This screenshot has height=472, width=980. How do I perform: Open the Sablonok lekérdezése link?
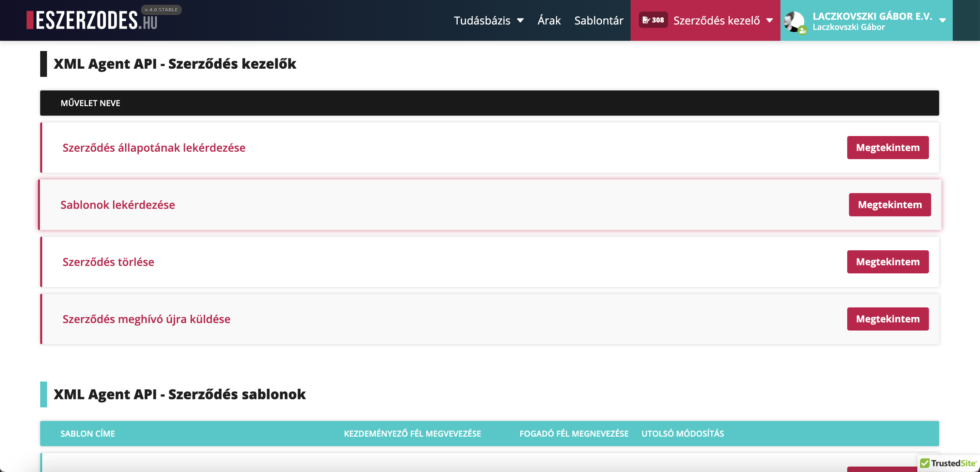117,205
